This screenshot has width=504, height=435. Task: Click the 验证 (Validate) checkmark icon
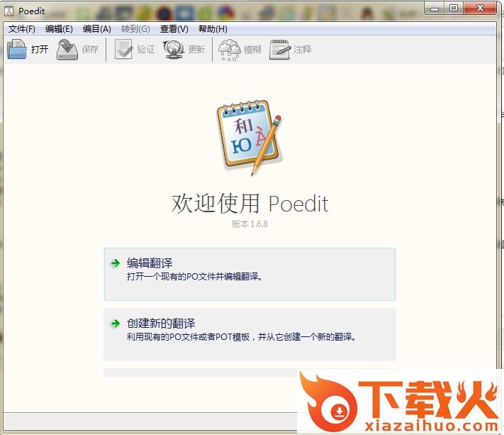123,49
